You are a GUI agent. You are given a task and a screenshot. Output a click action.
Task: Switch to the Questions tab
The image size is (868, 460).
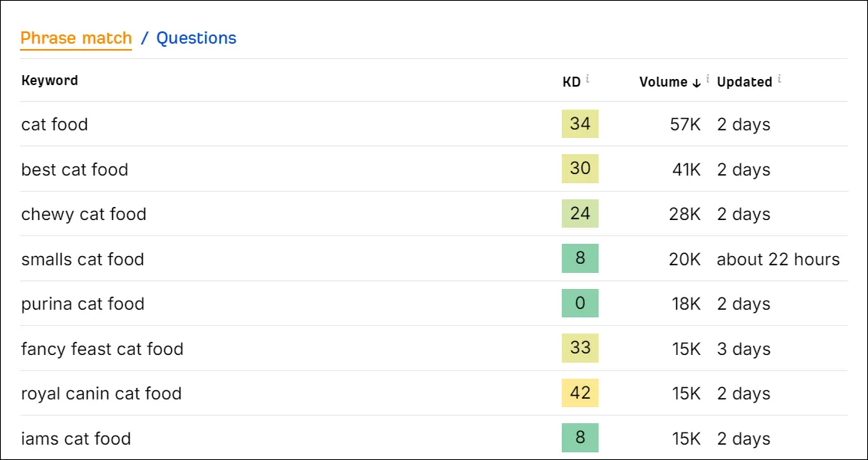click(x=196, y=38)
